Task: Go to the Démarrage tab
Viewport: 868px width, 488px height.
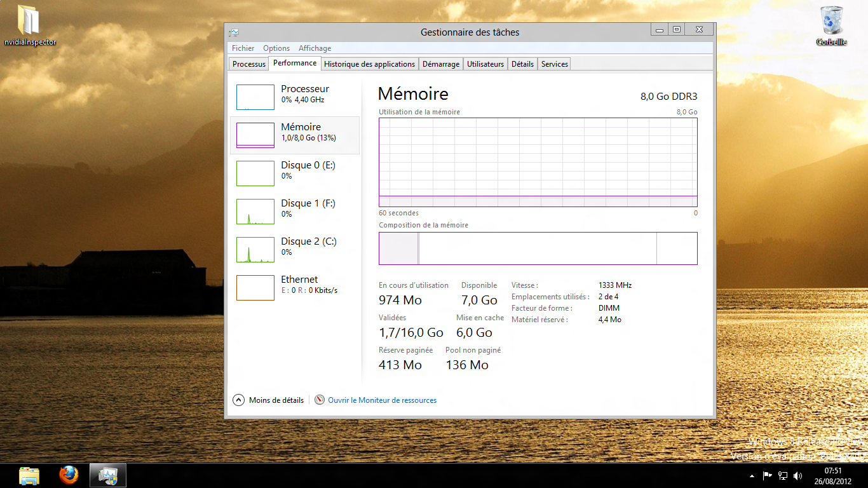Action: 440,64
